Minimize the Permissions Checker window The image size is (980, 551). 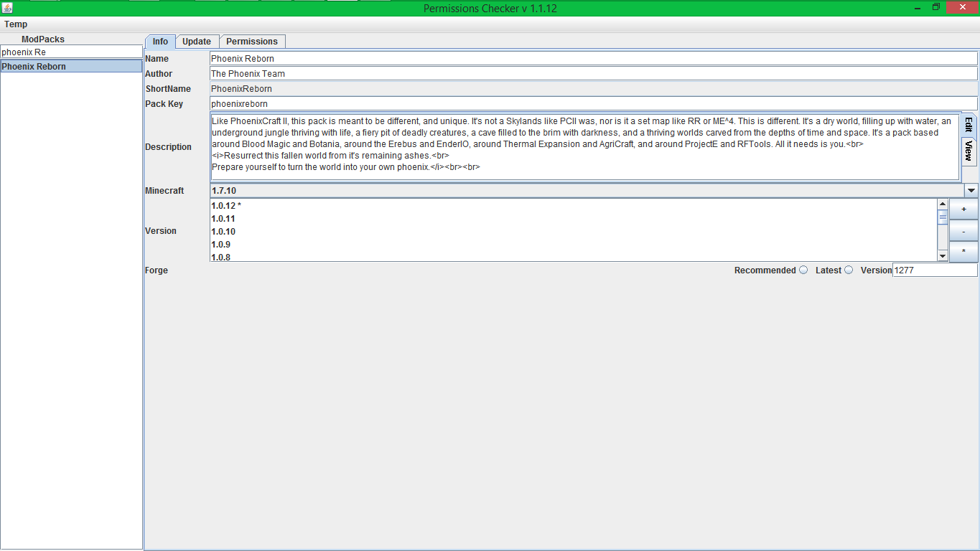[918, 7]
